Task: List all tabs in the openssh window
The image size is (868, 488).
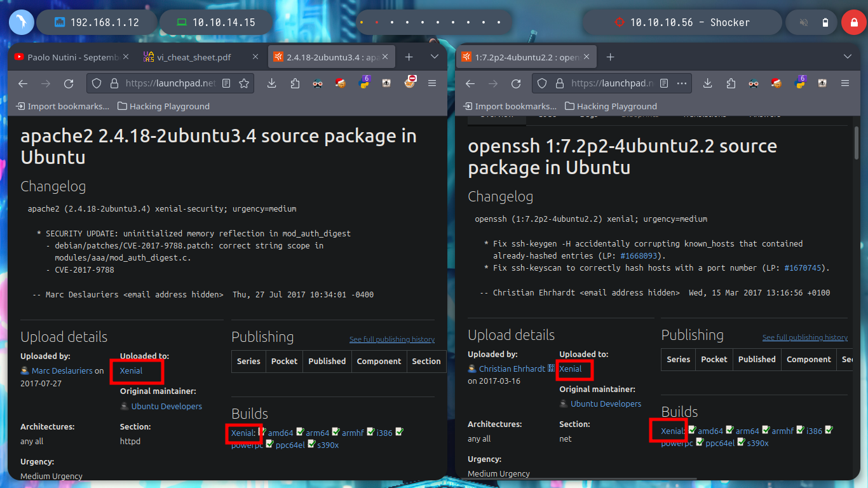Action: [x=847, y=57]
